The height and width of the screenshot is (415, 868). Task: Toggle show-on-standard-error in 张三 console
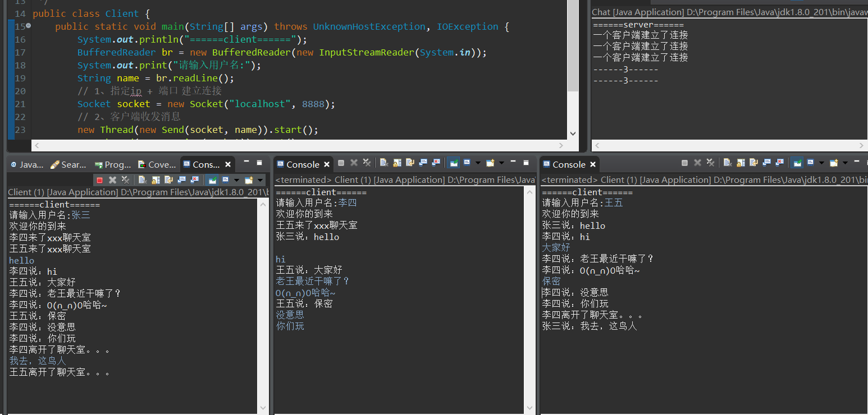coord(195,180)
